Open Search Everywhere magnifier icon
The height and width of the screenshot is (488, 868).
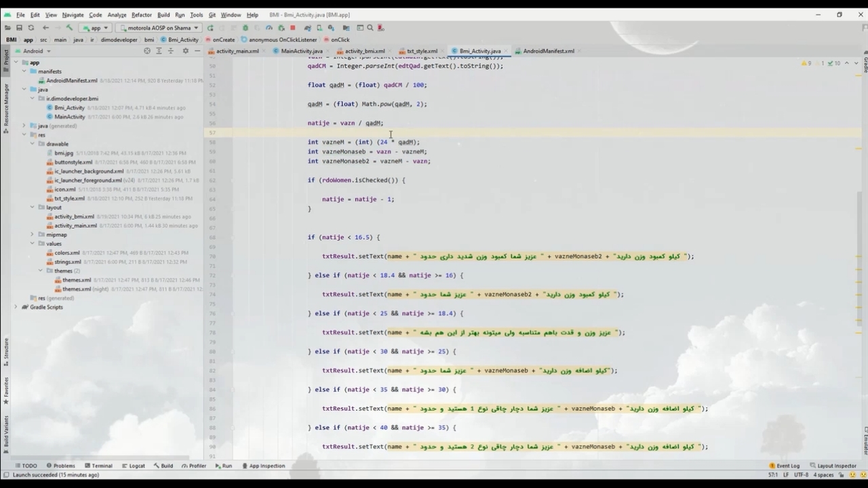(370, 28)
